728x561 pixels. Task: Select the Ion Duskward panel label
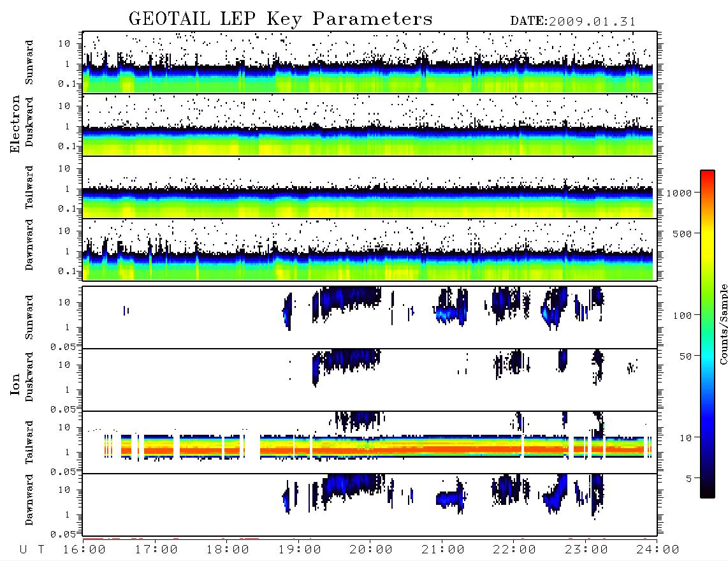click(29, 377)
